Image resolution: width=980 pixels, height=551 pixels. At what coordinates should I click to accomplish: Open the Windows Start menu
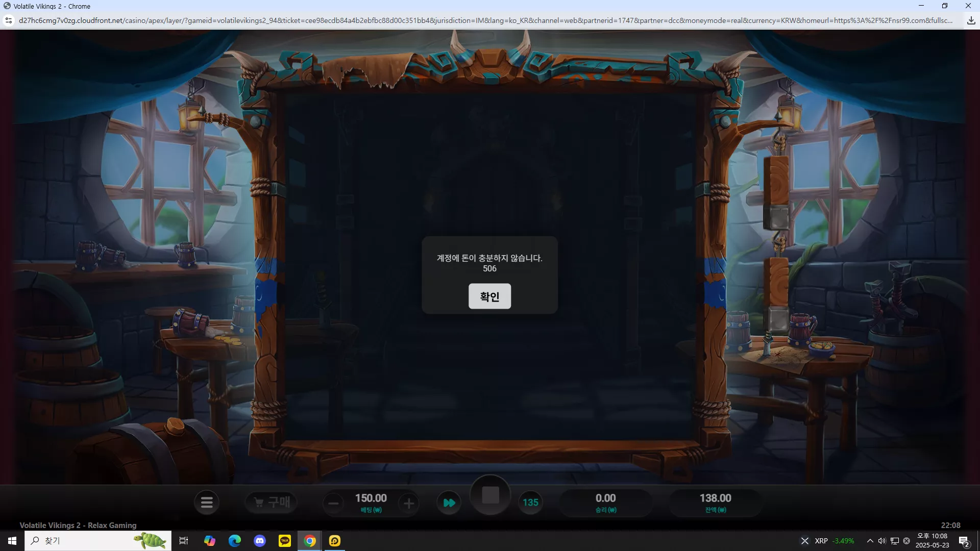12,541
